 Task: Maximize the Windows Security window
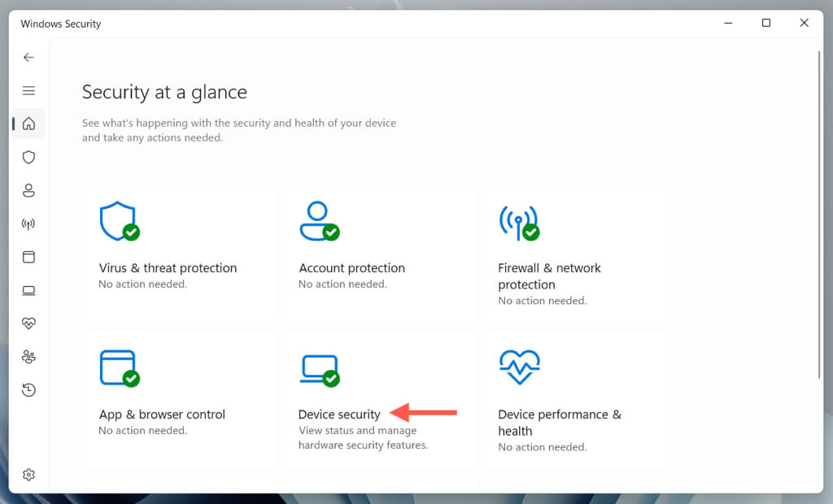point(765,24)
